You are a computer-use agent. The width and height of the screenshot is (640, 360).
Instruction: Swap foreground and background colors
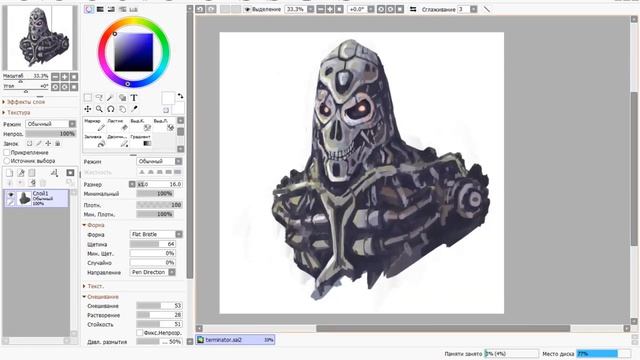pos(180,96)
